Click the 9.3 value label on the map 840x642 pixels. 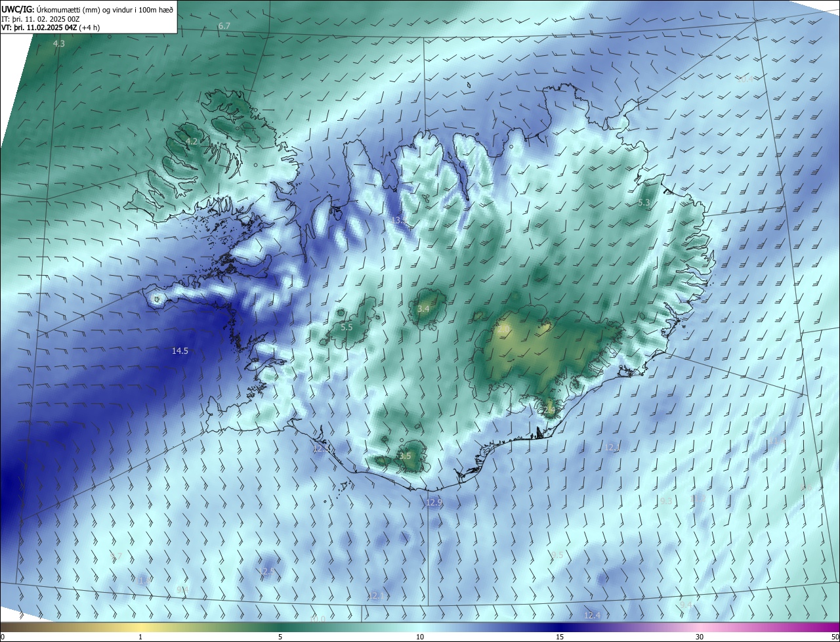click(666, 501)
